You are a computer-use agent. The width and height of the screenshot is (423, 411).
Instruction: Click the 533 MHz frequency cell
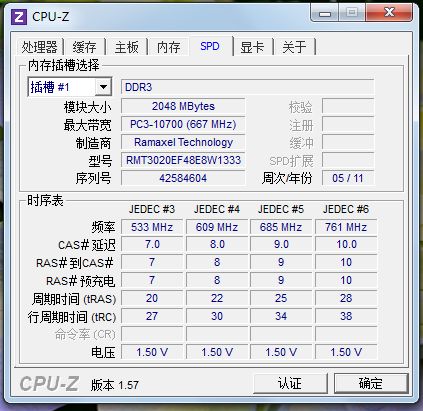click(152, 227)
